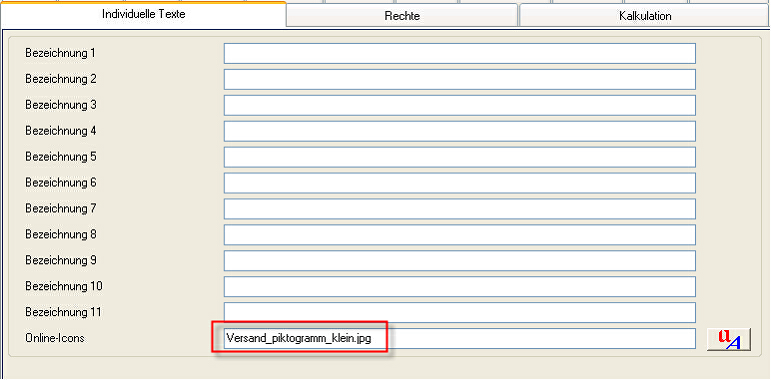The width and height of the screenshot is (771, 380).
Task: Open the Kalkulation tab
Action: (x=645, y=16)
